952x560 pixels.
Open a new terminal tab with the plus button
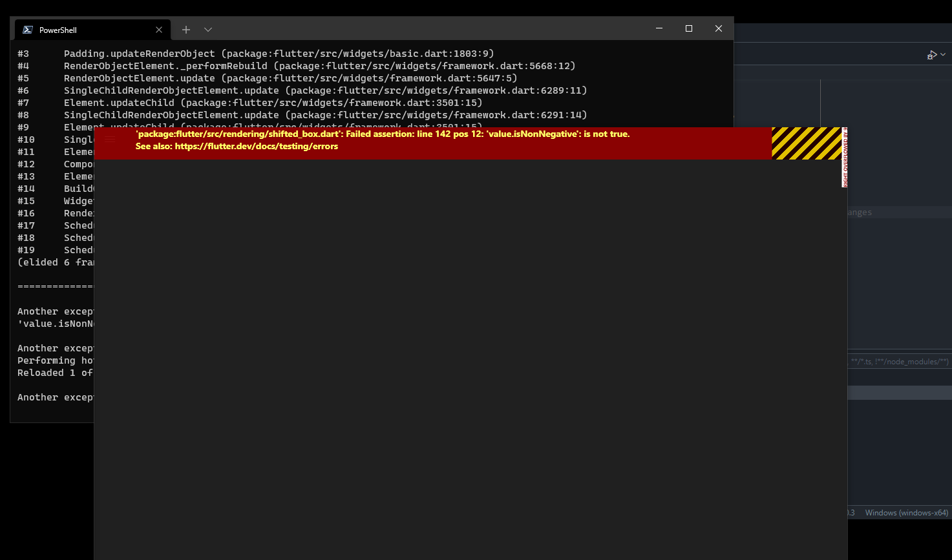pos(186,30)
